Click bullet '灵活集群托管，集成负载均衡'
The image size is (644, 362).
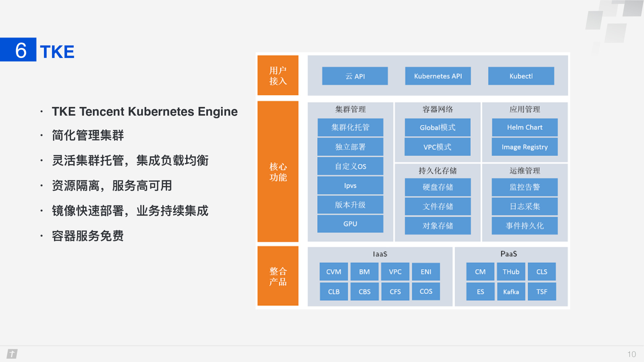tap(130, 161)
